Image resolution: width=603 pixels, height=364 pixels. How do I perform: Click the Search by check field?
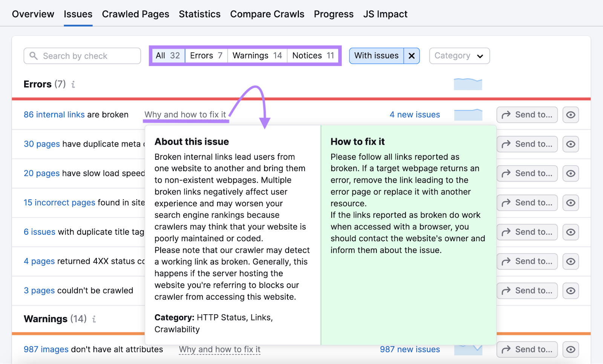point(82,56)
